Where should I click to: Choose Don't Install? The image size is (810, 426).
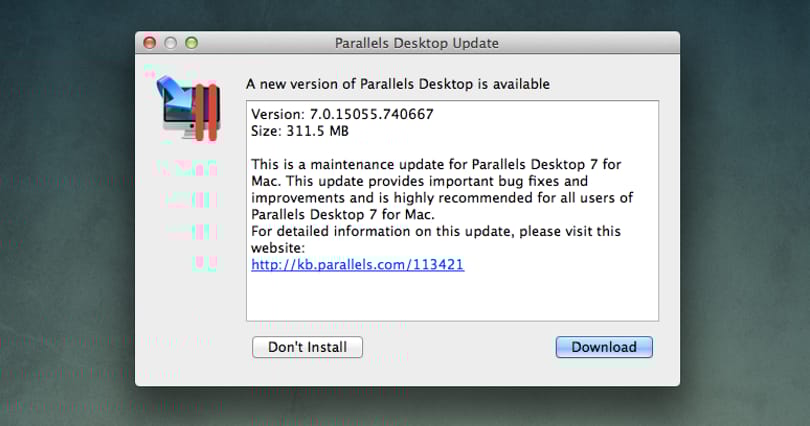307,347
